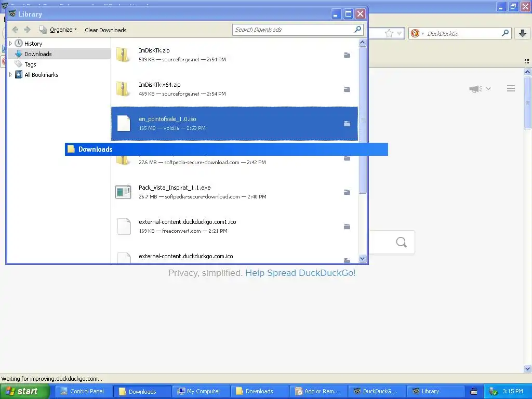This screenshot has width=532, height=399.
Task: Open containing folder for en_pointofsale_1.0.iso
Action: tap(347, 124)
